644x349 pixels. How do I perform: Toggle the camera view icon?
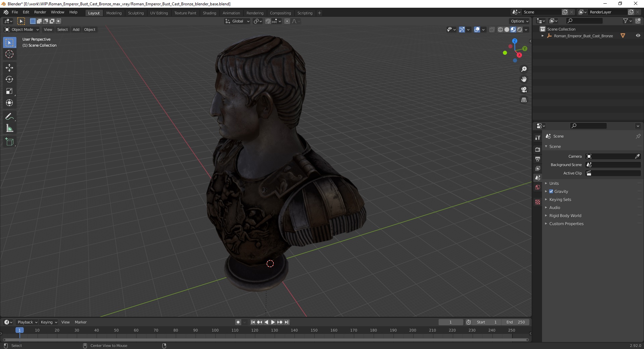pyautogui.click(x=524, y=90)
